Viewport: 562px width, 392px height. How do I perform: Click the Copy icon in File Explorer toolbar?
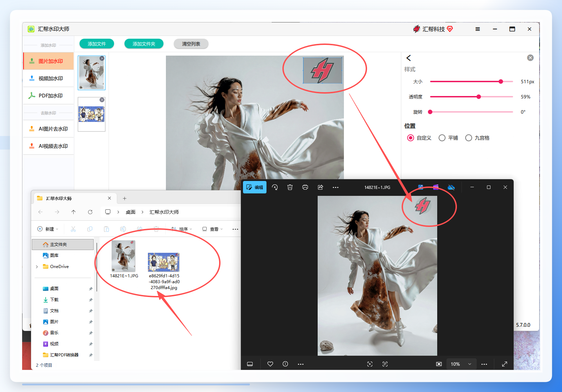click(x=90, y=229)
